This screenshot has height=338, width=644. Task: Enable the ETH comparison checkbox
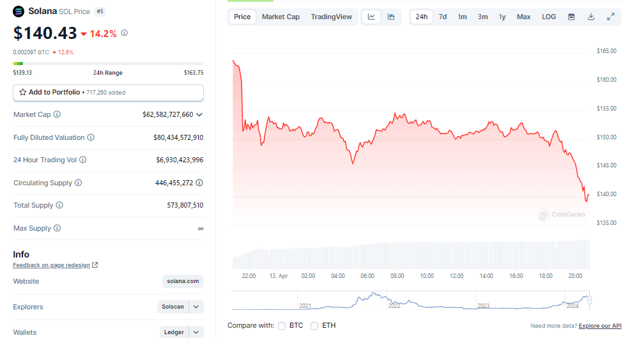314,326
